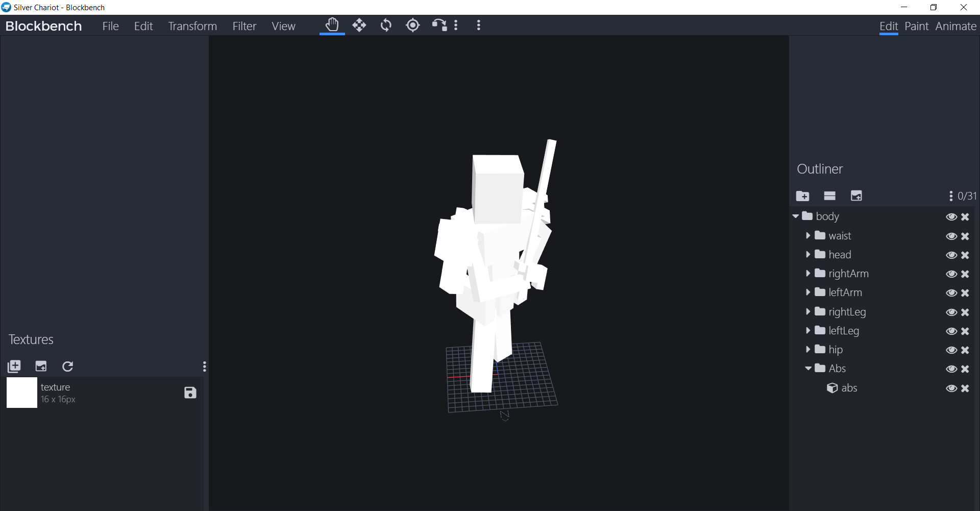980x511 pixels.
Task: Select the white texture thumbnail
Action: coord(22,393)
